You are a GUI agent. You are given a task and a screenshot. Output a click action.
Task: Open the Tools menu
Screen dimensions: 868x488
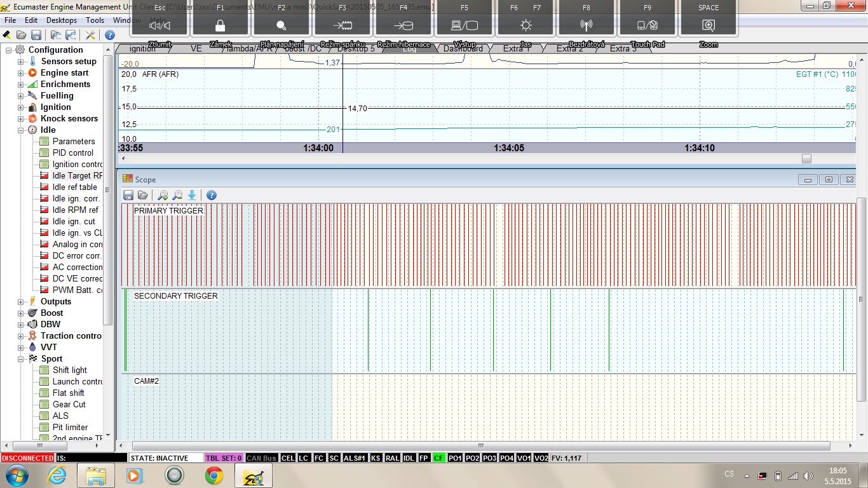click(x=95, y=20)
